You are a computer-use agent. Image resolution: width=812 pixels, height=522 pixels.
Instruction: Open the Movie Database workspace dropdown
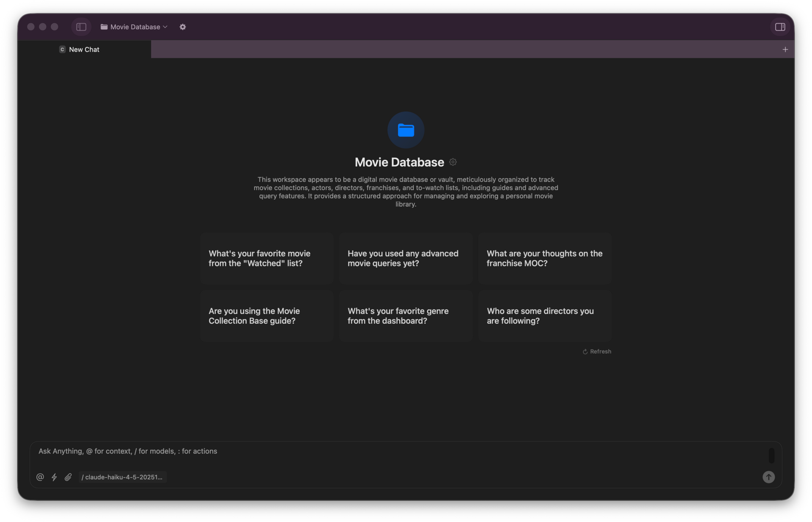134,27
